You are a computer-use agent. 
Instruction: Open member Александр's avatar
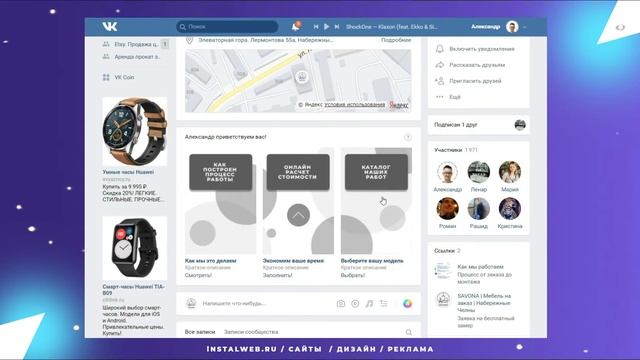click(447, 172)
